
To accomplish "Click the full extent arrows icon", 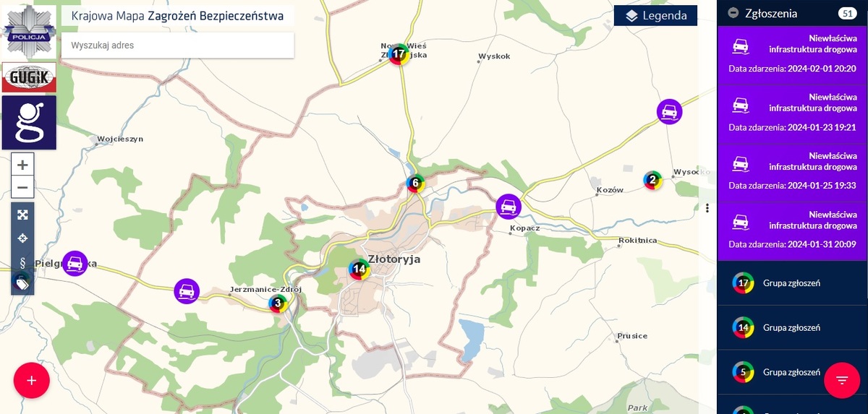I will click(22, 215).
